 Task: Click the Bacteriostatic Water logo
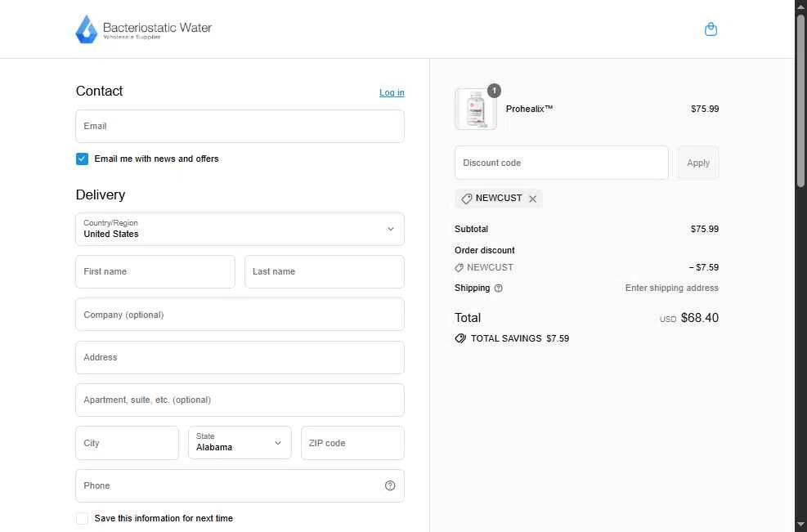tap(144, 29)
